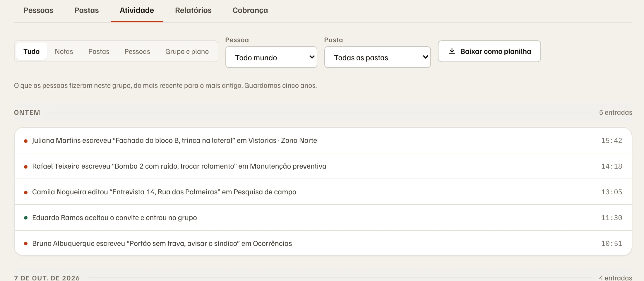Open the Pessoas tab

38,11
